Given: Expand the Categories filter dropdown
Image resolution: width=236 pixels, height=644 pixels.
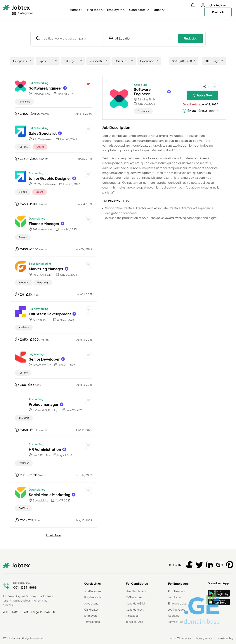Looking at the screenshot, I should 22,61.
